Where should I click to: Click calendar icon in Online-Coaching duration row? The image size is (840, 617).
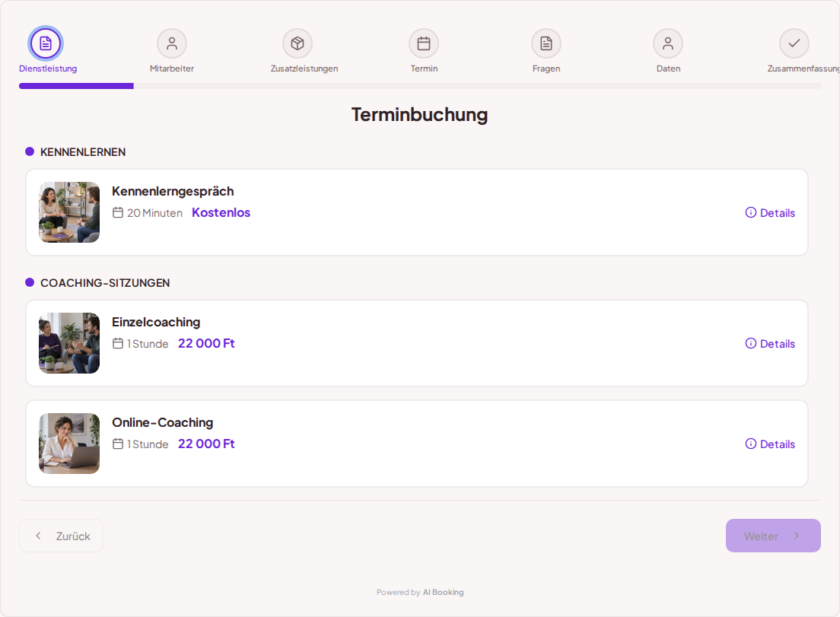point(118,444)
